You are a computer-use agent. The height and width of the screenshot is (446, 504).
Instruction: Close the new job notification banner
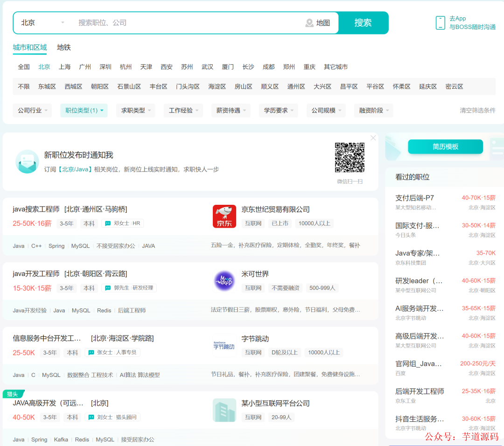click(x=373, y=138)
